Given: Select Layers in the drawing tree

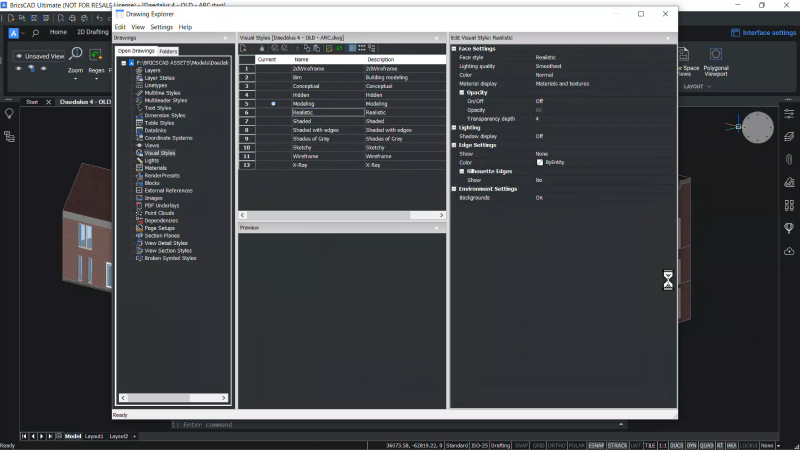Looking at the screenshot, I should (x=152, y=70).
